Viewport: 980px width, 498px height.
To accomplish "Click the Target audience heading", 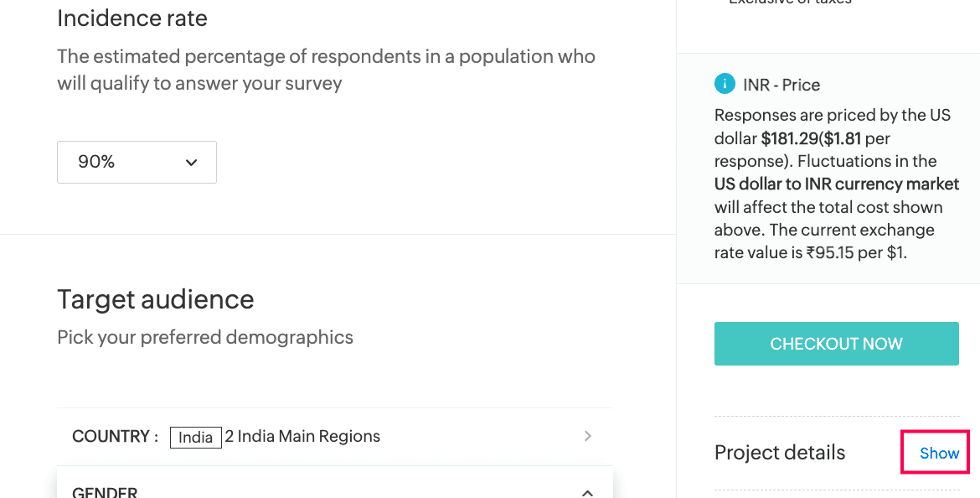I will 156,299.
